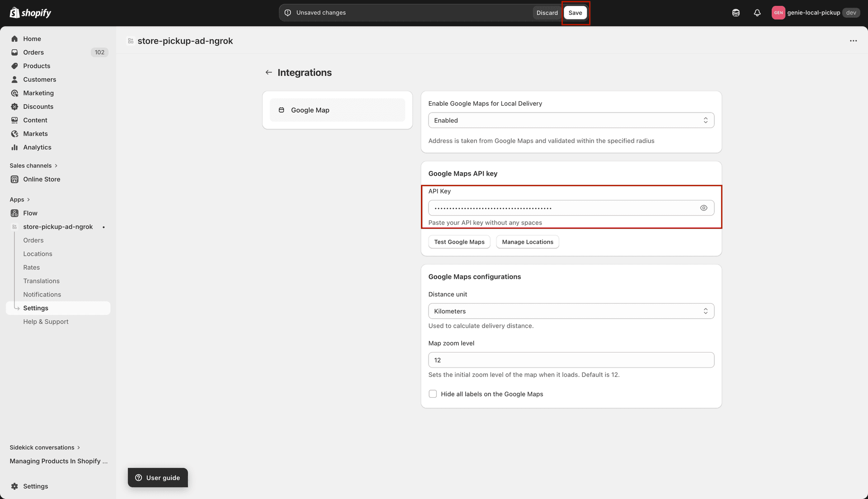868x499 pixels.
Task: Open Analytics from the sidebar
Action: (37, 147)
